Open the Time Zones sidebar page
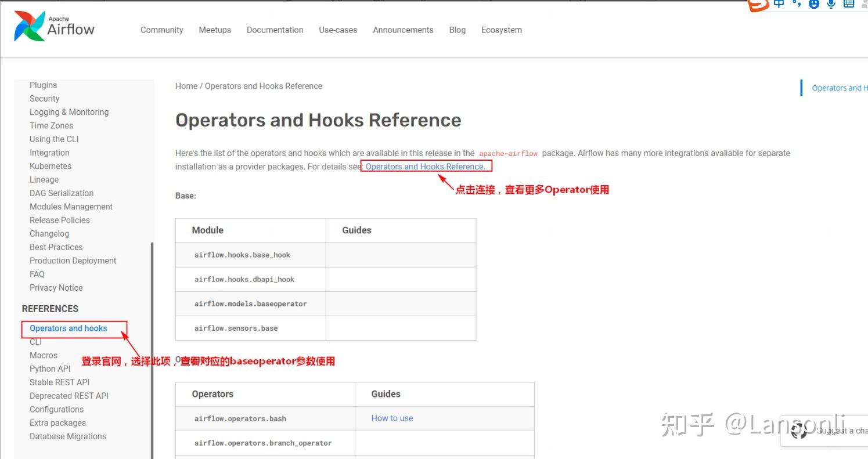Image resolution: width=868 pixels, height=459 pixels. click(52, 125)
